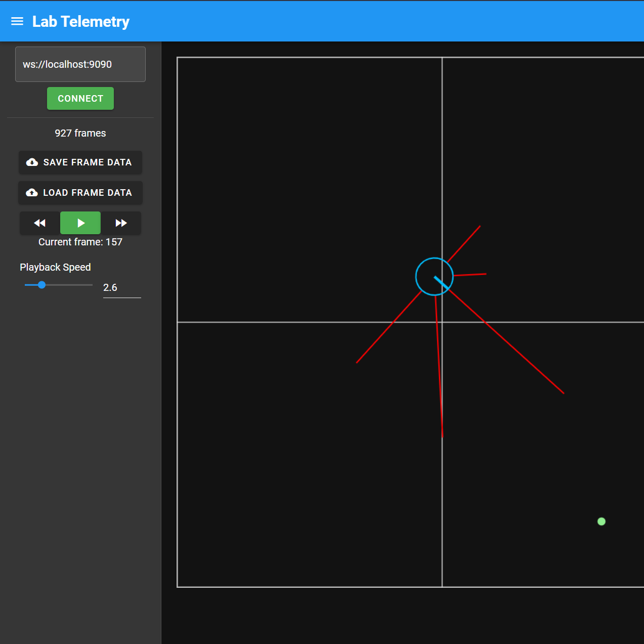Select the blue robot circle marker

point(434,276)
